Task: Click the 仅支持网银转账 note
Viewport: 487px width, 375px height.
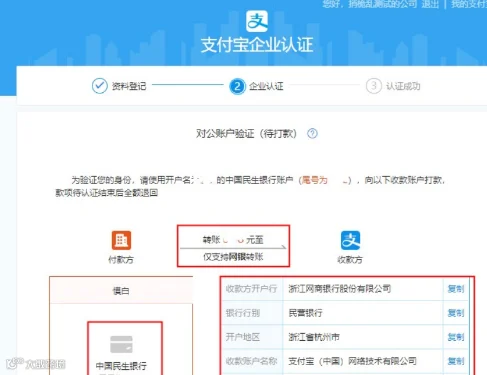Action: (233, 257)
